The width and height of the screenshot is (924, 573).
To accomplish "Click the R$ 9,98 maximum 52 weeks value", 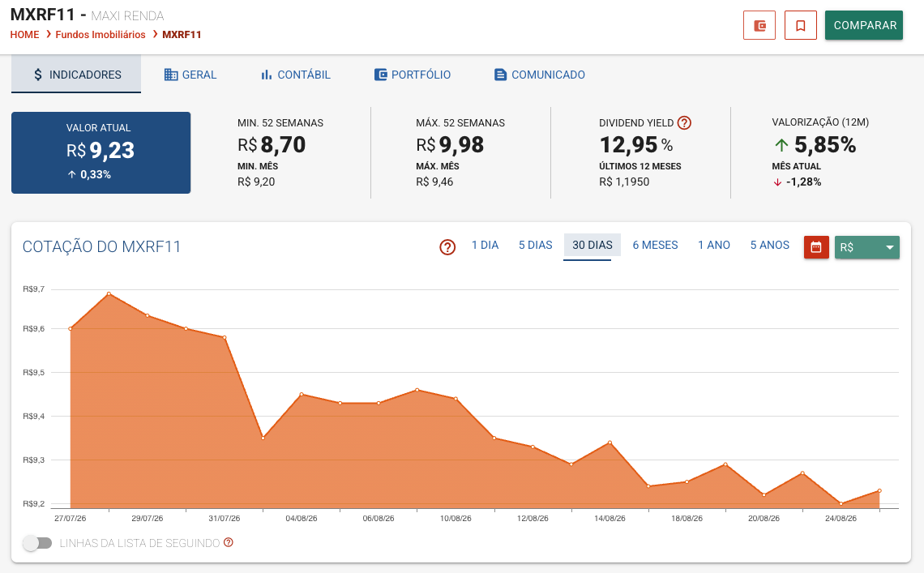I will pyautogui.click(x=450, y=145).
